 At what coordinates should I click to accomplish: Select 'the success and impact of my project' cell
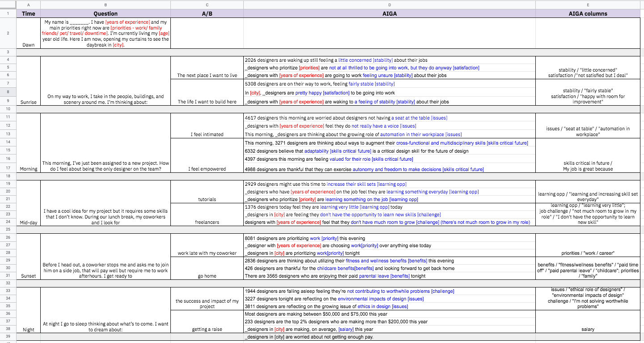207,299
